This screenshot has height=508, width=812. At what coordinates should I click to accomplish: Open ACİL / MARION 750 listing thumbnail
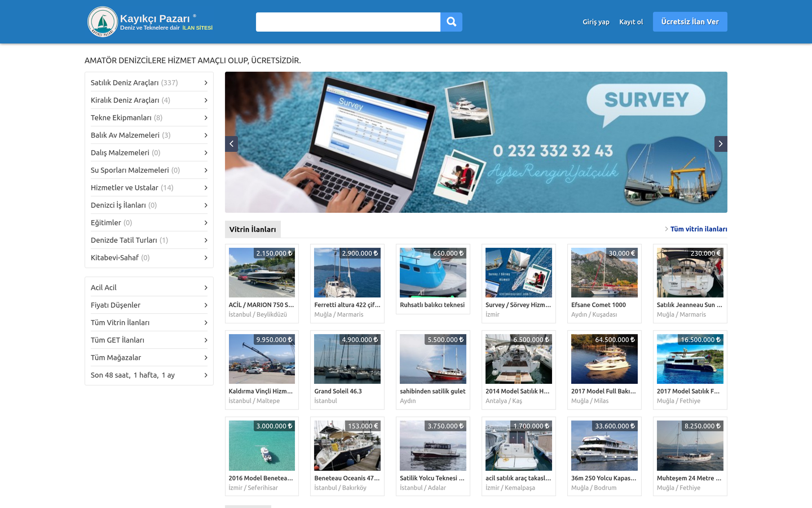point(262,273)
